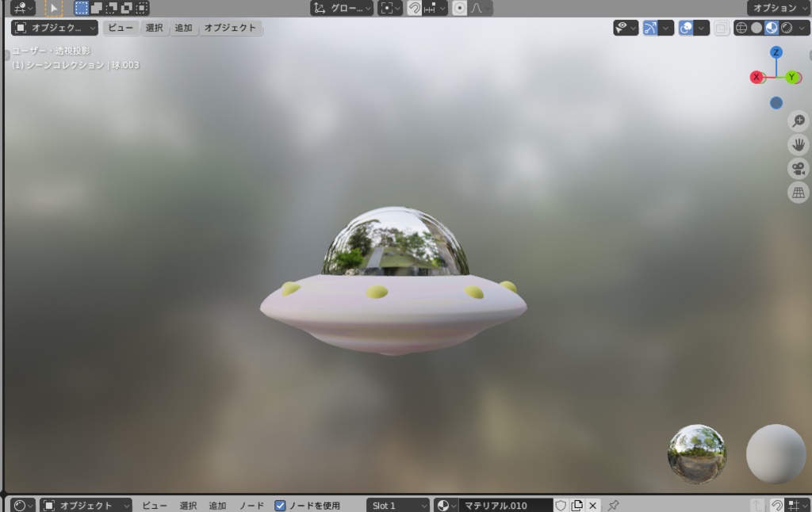Switch to wireframe viewport shading
The width and height of the screenshot is (812, 512).
click(741, 29)
